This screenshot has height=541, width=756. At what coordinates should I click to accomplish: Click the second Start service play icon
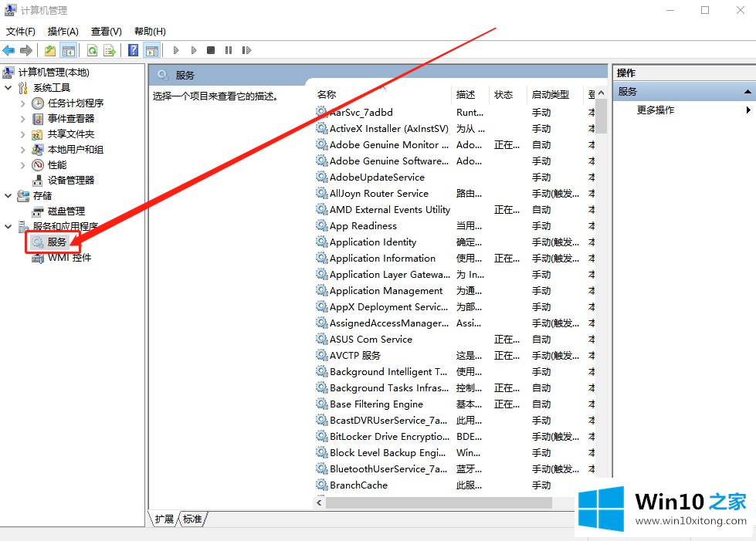[x=194, y=50]
